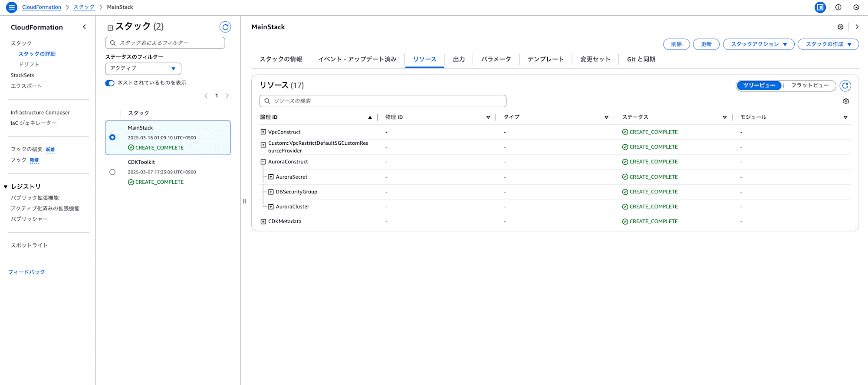
Task: Sort by Logical ID column arrow
Action: click(x=370, y=117)
